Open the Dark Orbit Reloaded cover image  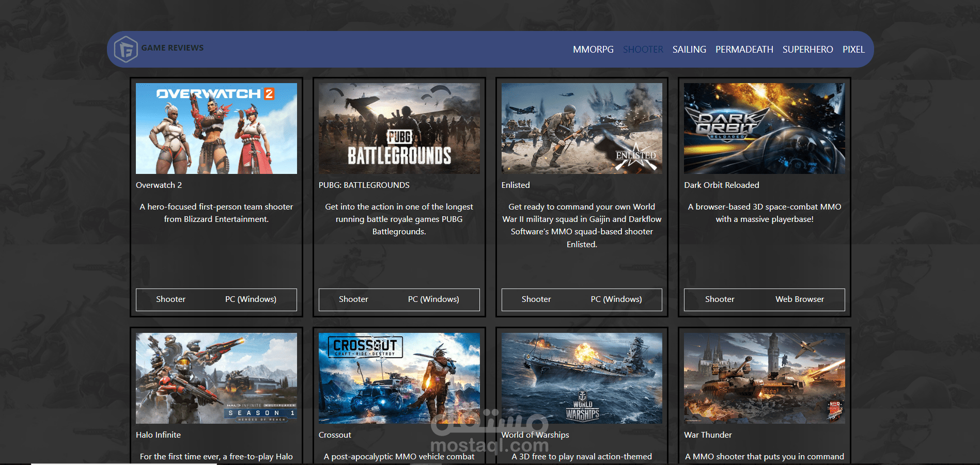tap(765, 129)
